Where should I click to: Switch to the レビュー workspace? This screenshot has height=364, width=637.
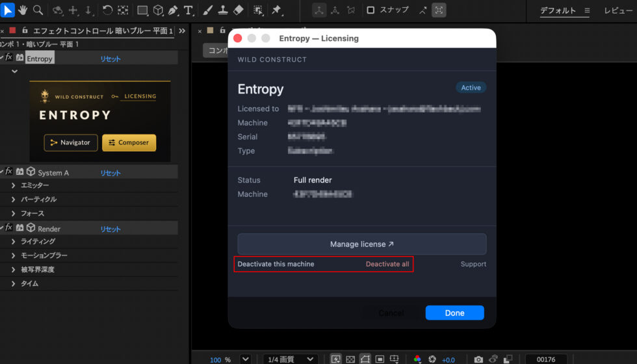pos(618,10)
